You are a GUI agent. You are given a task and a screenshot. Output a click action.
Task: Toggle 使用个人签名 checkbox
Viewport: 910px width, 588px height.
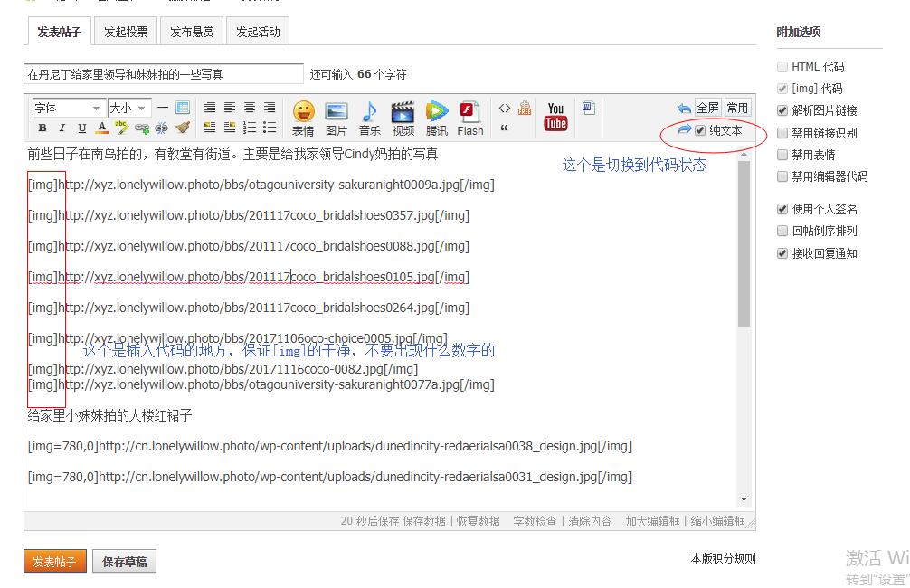782,209
